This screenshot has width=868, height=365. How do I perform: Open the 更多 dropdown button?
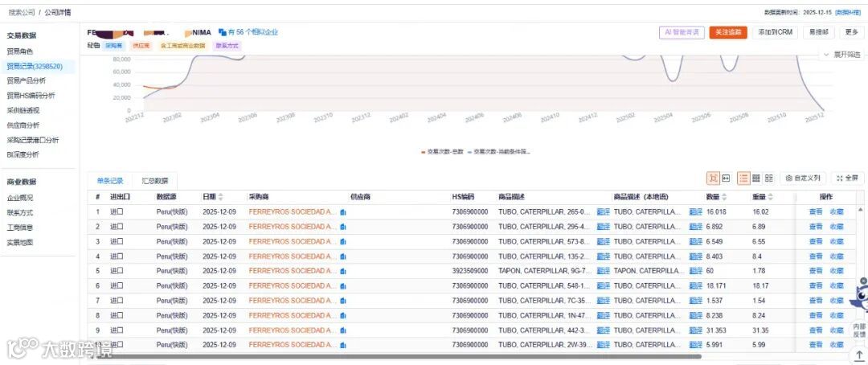(852, 32)
